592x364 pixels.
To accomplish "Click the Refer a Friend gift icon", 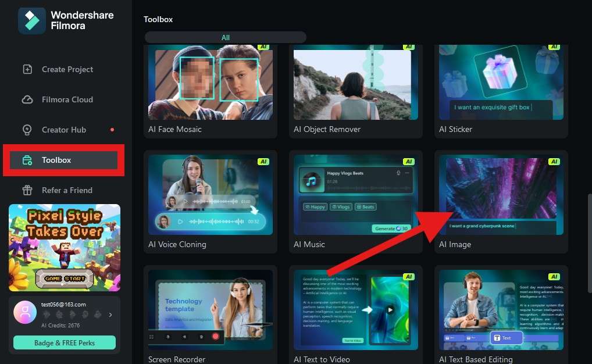I will 27,190.
